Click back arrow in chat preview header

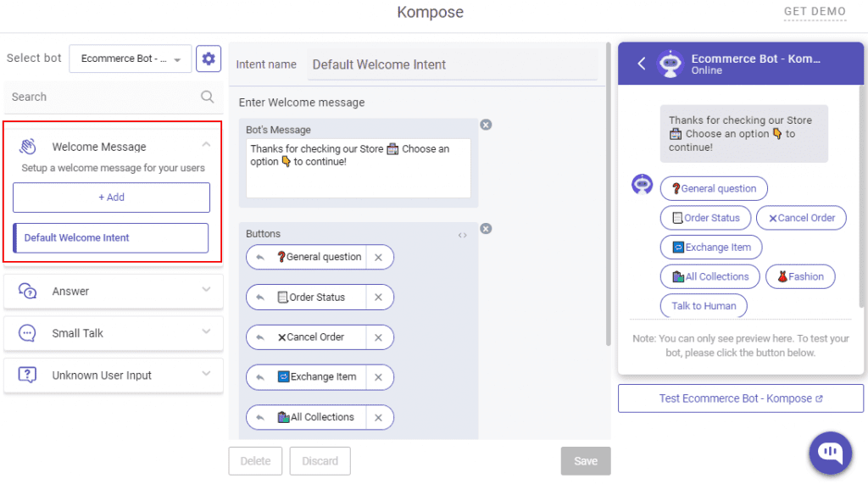(642, 64)
